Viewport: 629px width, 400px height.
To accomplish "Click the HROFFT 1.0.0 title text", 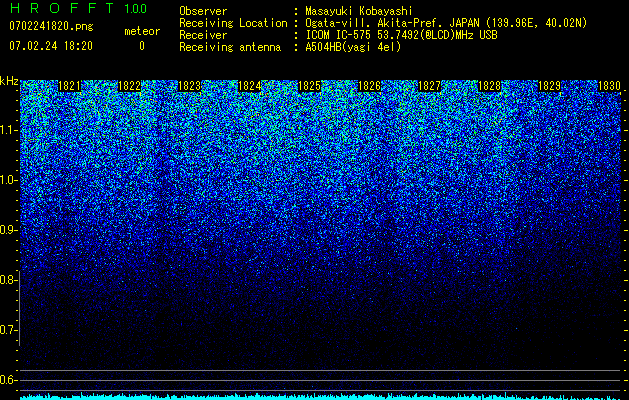I will pyautogui.click(x=78, y=8).
